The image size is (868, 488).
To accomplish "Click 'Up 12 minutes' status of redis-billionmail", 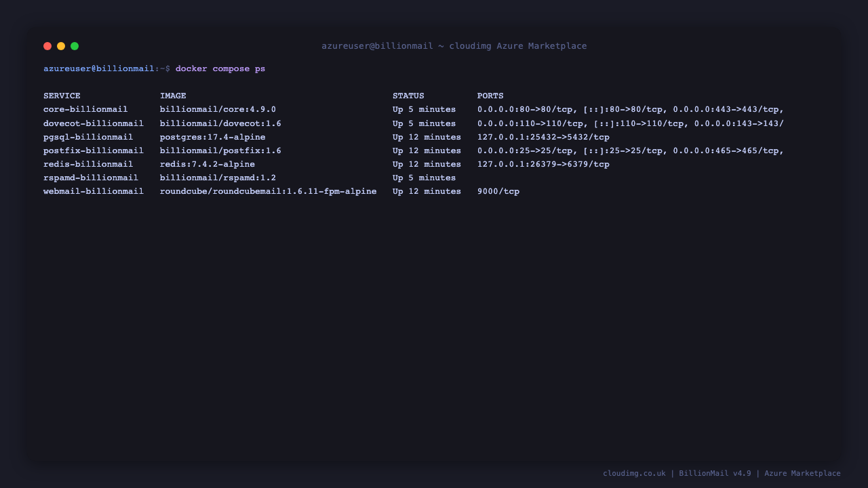I will coord(427,164).
